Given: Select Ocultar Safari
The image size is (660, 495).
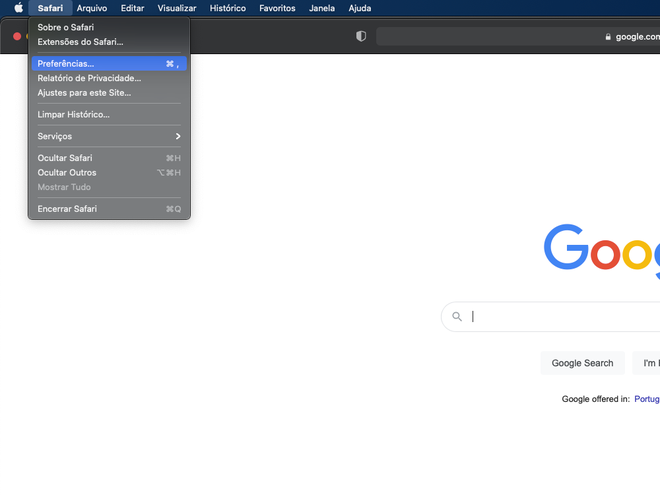Looking at the screenshot, I should 109,158.
